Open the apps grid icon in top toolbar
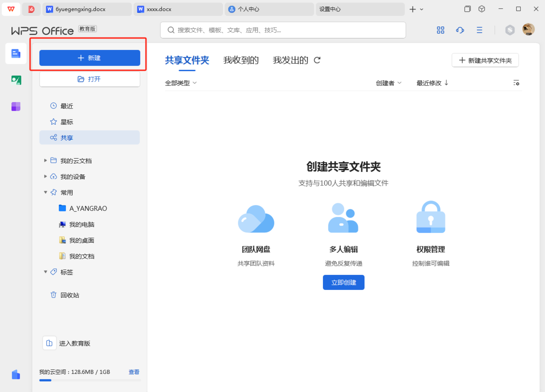Screen dimensions: 545x392 (440, 30)
